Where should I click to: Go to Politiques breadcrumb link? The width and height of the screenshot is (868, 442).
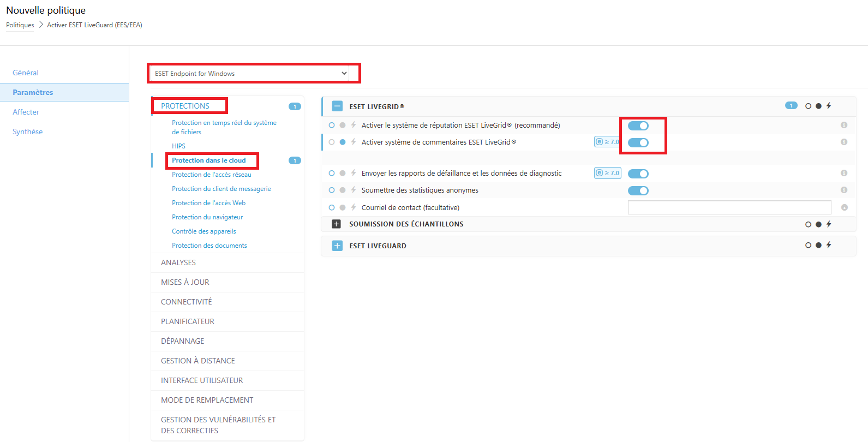click(20, 25)
